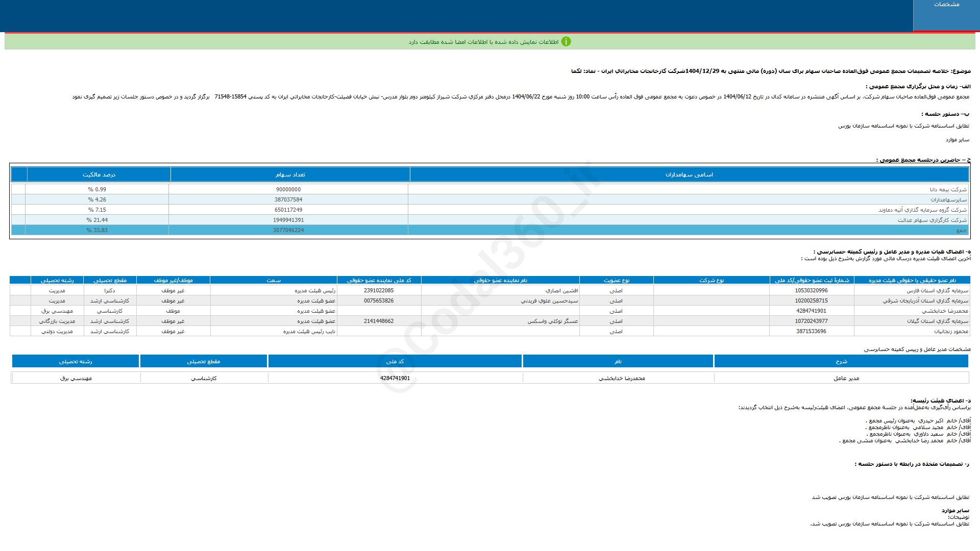Click national code 2391022085 cell

tap(379, 290)
